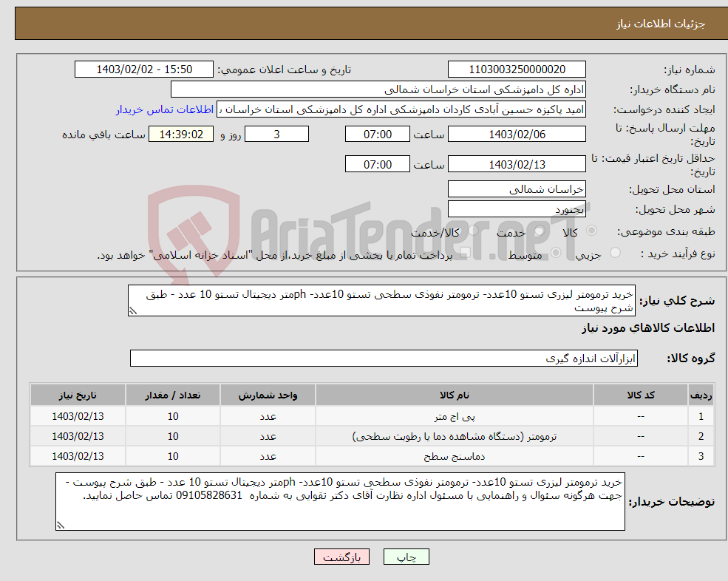Click the goods group field ابزارآلات اندازه گیری
This screenshot has width=728, height=581.
point(384,358)
